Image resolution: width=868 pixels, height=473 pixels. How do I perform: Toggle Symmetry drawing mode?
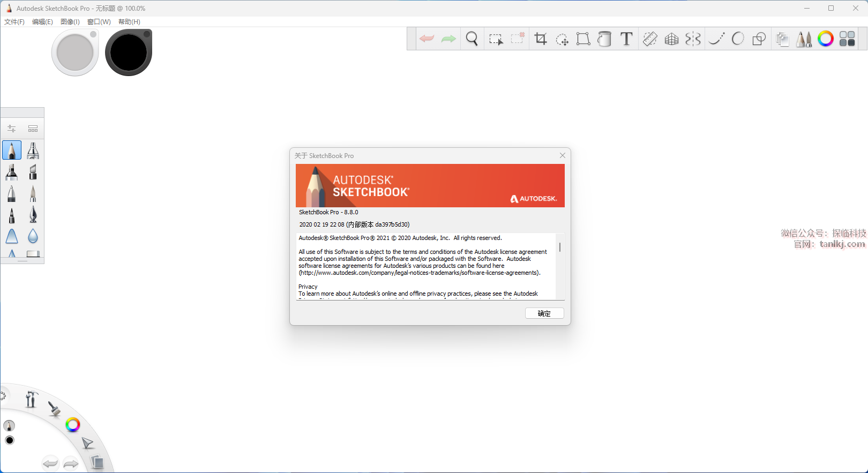[x=693, y=39]
